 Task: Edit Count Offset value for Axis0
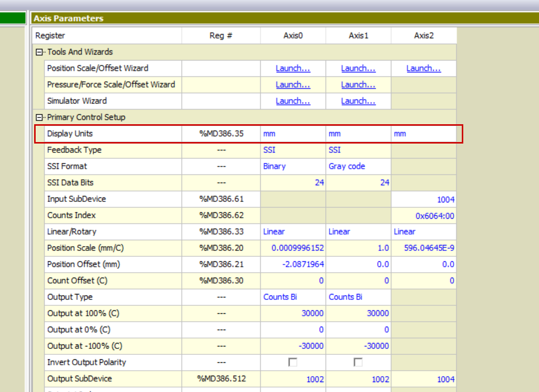293,281
